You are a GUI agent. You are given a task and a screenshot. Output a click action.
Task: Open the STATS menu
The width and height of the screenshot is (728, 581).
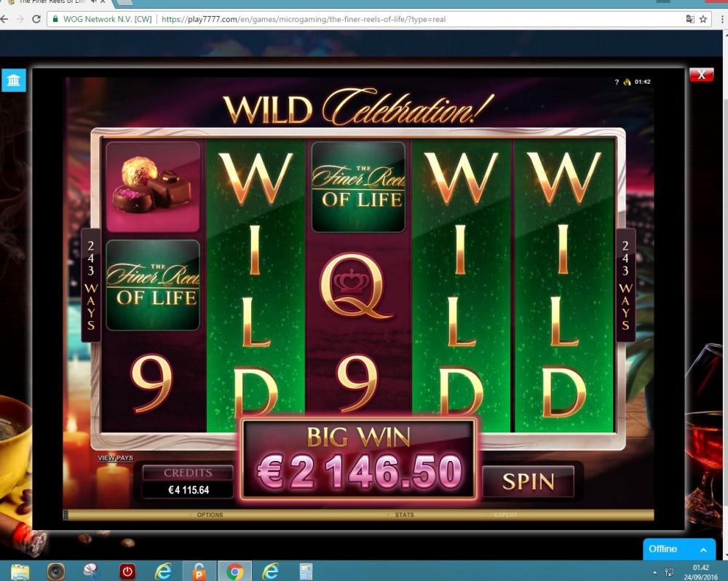[404, 515]
